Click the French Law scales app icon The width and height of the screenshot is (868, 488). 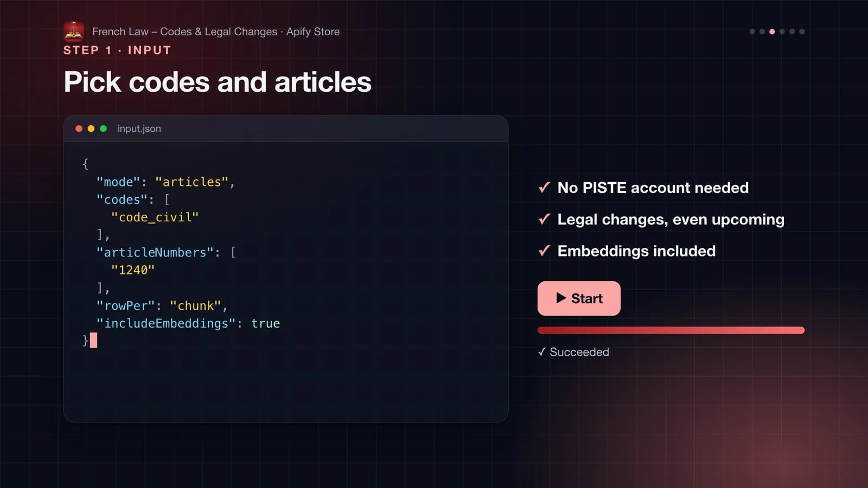(73, 31)
